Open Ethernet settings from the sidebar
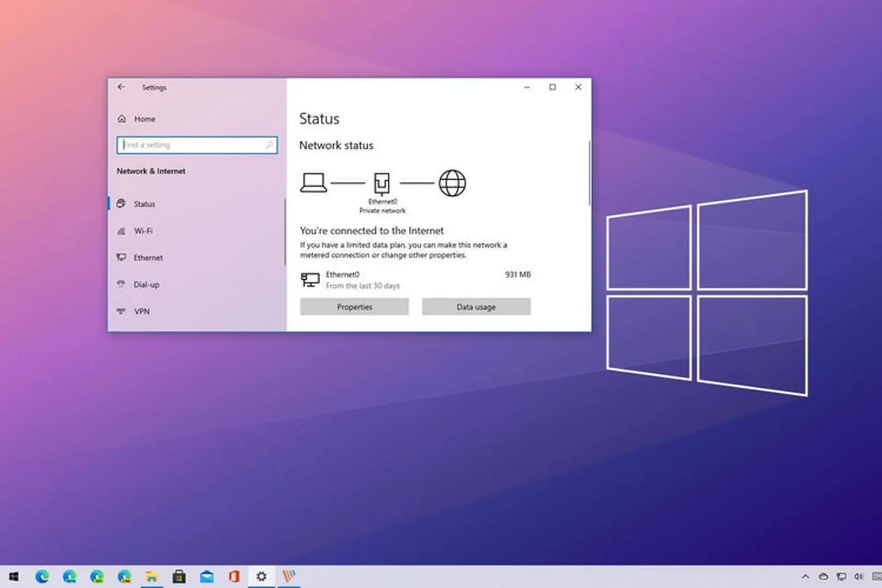The height and width of the screenshot is (588, 882). click(148, 258)
